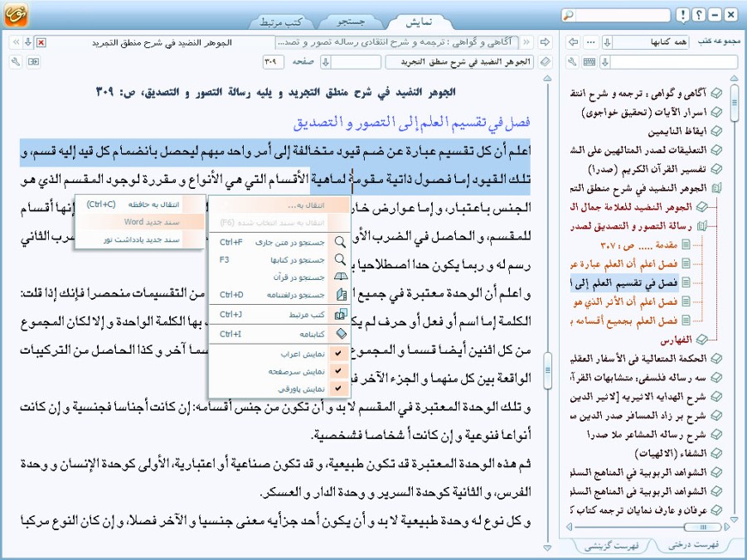The image size is (747, 560).
Task: Toggle نمایش سرصفحه in the context menu
Action: 280,371
